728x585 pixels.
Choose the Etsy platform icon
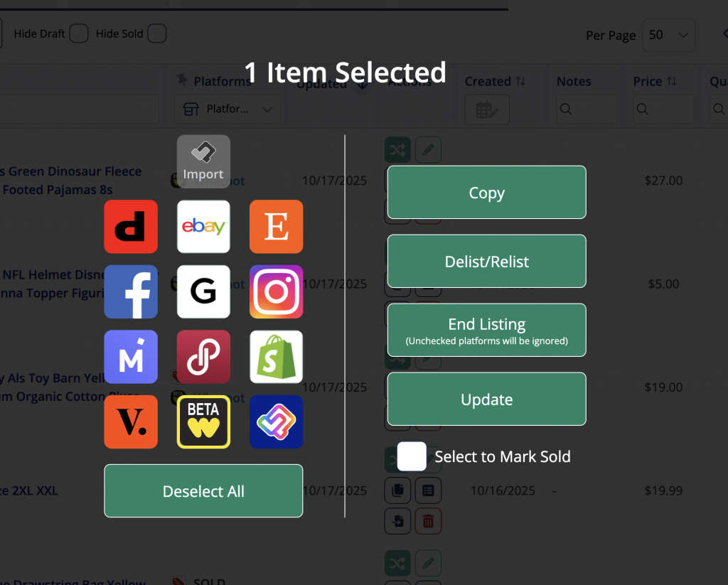(x=276, y=227)
